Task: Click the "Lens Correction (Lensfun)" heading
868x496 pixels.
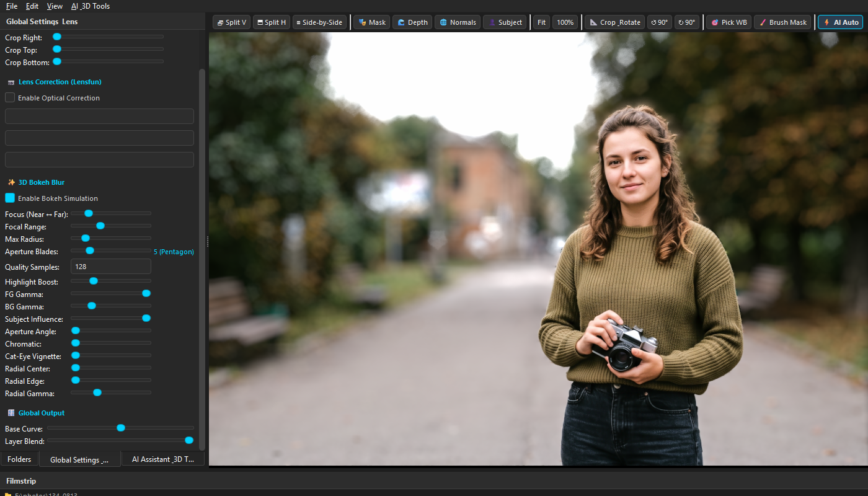Action: click(x=60, y=82)
